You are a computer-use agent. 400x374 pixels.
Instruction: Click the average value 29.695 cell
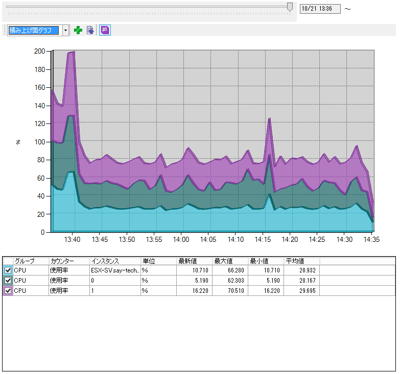click(x=302, y=291)
